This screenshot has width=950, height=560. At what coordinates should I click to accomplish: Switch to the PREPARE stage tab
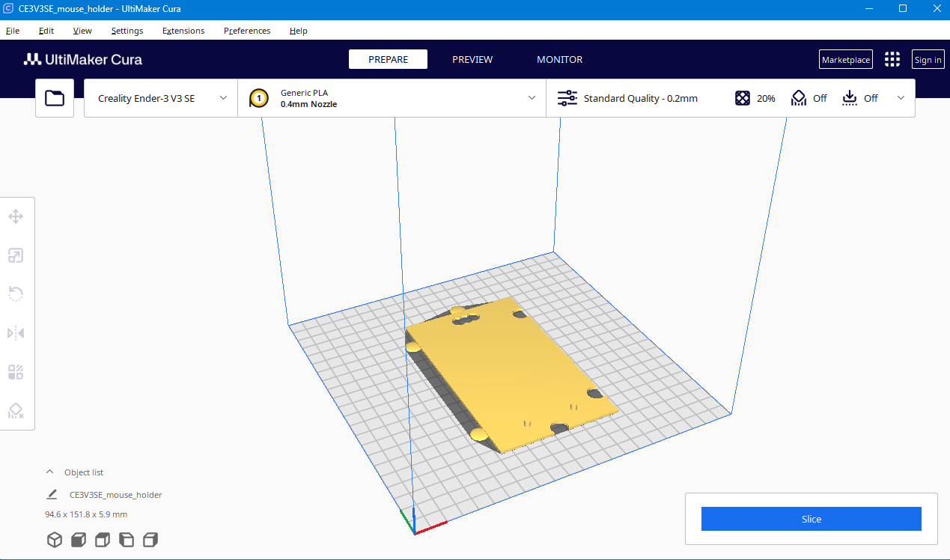tap(388, 59)
